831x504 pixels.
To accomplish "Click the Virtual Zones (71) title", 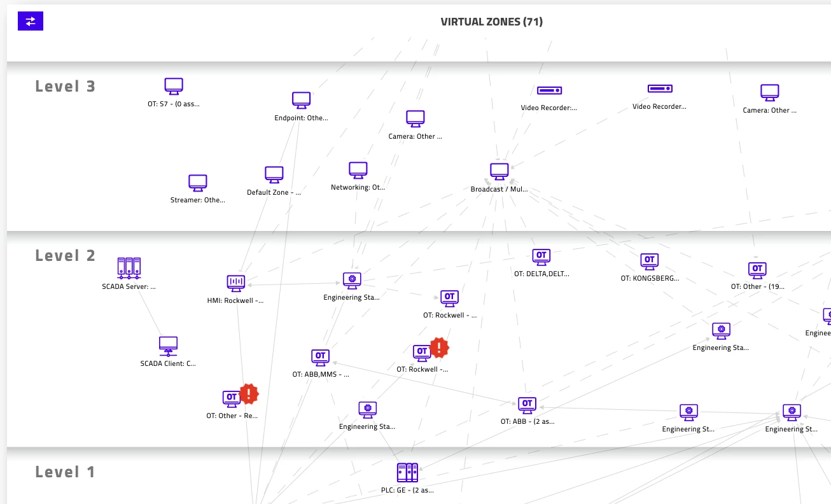I will (x=491, y=22).
